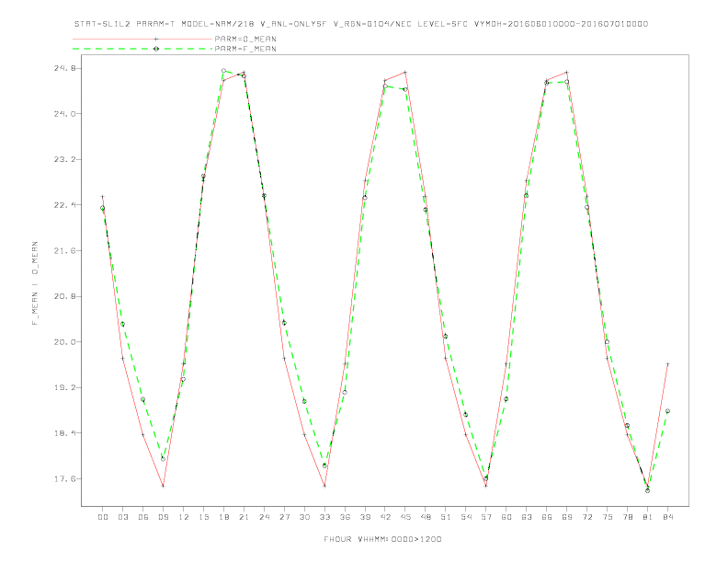Select the F_MEAN circle marker at hour 84
This screenshot has width=728, height=563.
point(667,411)
